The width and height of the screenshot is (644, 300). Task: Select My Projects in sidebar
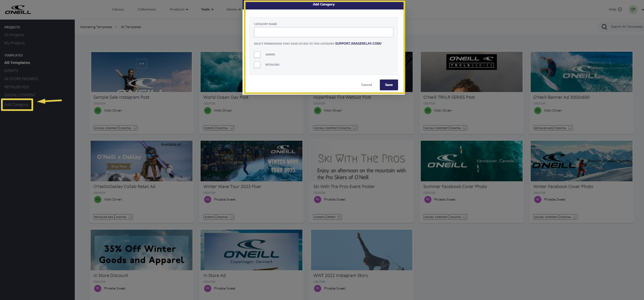point(15,43)
